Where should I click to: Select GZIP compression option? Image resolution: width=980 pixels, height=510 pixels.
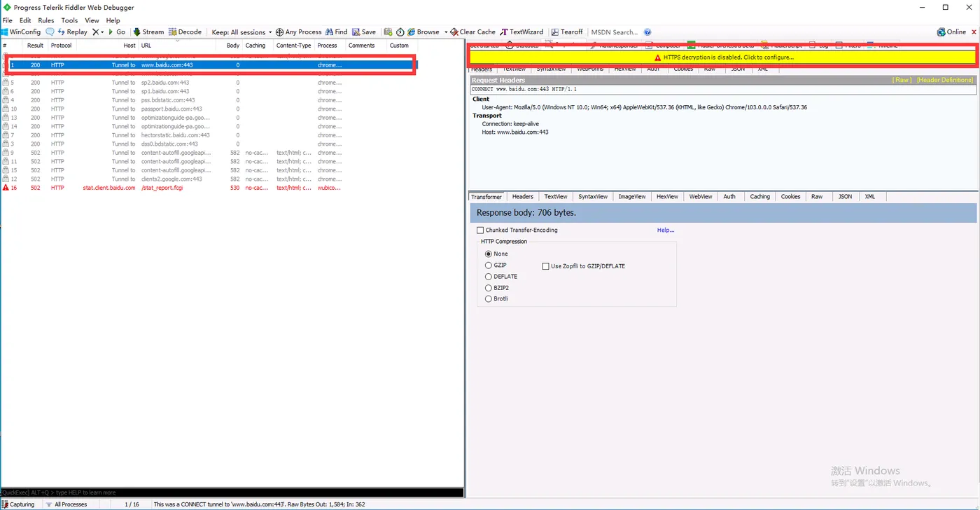point(489,266)
